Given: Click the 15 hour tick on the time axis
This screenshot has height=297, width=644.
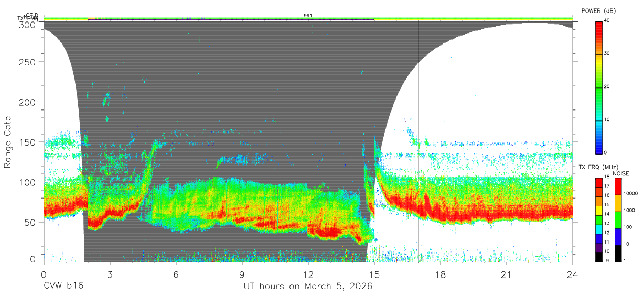Looking at the screenshot, I should 374,274.
